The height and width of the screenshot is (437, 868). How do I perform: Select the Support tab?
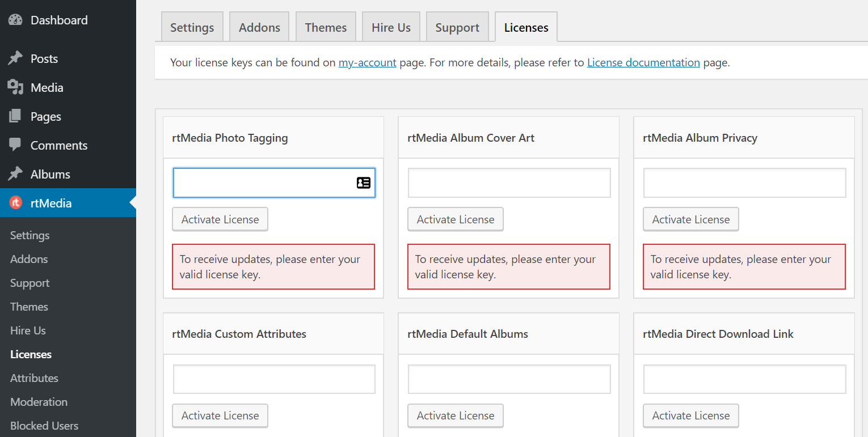coord(457,26)
